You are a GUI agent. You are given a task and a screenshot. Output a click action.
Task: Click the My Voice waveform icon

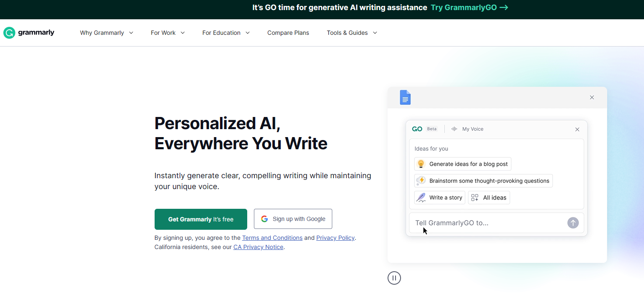pos(454,129)
